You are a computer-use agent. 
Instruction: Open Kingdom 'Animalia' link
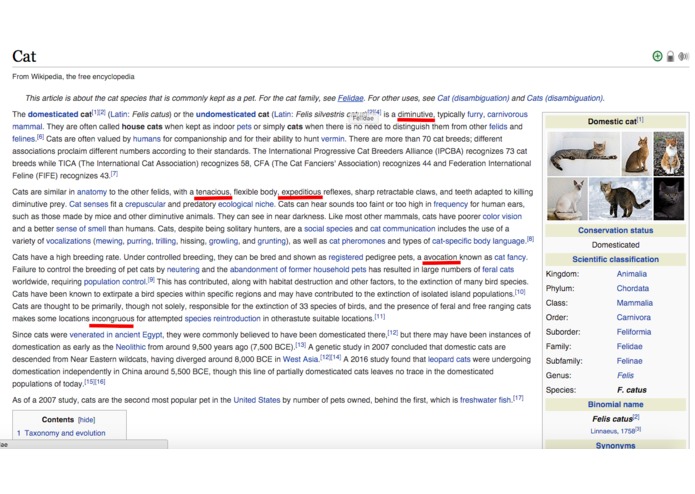[x=632, y=274]
